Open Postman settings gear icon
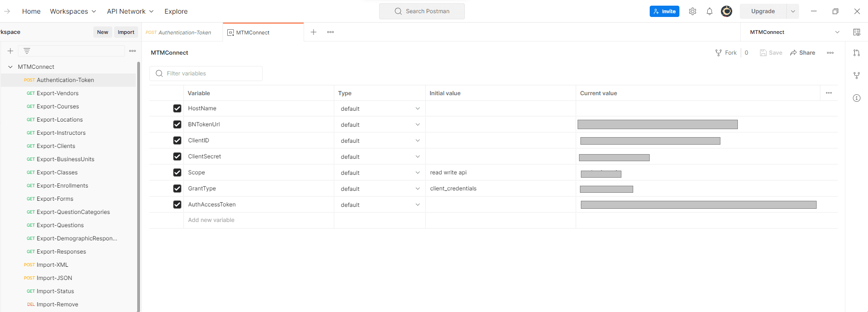This screenshot has height=312, width=868. coord(692,11)
